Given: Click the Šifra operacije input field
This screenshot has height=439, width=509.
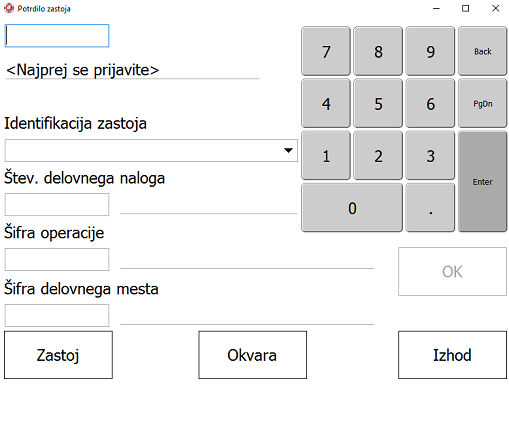Looking at the screenshot, I should point(57,259).
